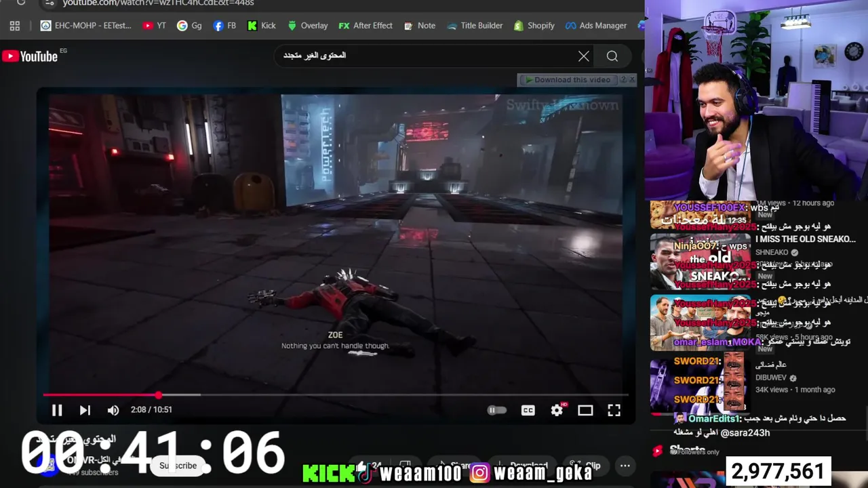Open the After Effect bookmark

click(366, 26)
